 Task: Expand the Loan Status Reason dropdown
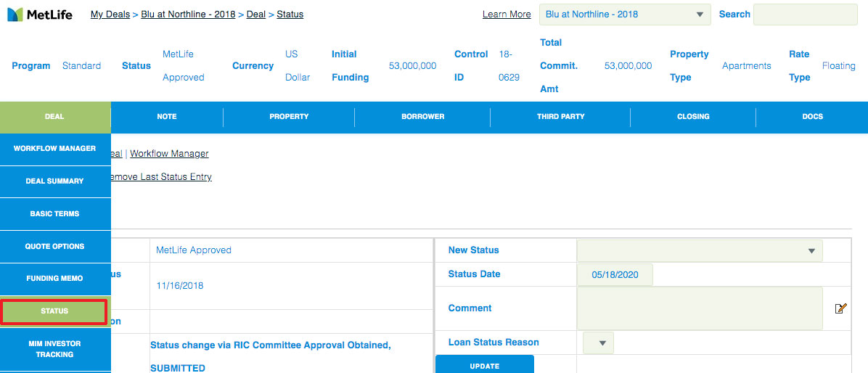[x=599, y=343]
